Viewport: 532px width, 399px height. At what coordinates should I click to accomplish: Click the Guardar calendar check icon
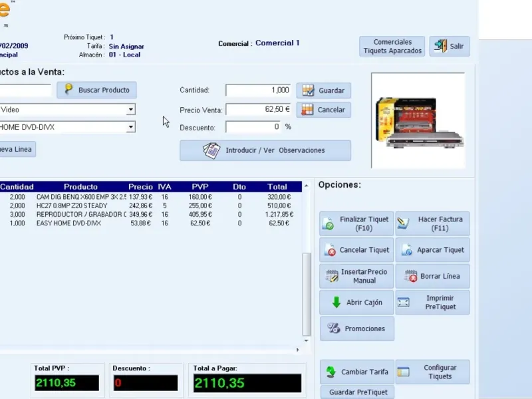point(308,90)
